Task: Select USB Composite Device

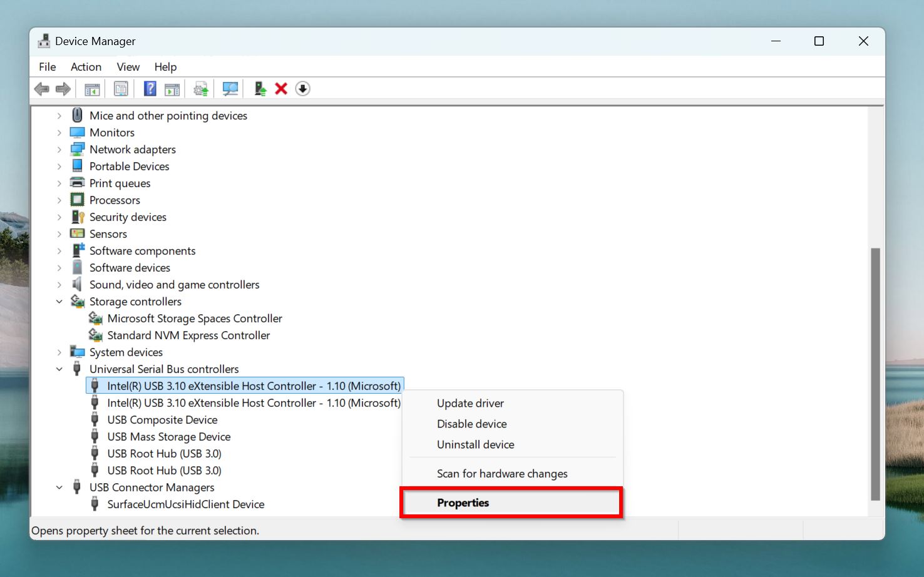Action: (x=162, y=420)
